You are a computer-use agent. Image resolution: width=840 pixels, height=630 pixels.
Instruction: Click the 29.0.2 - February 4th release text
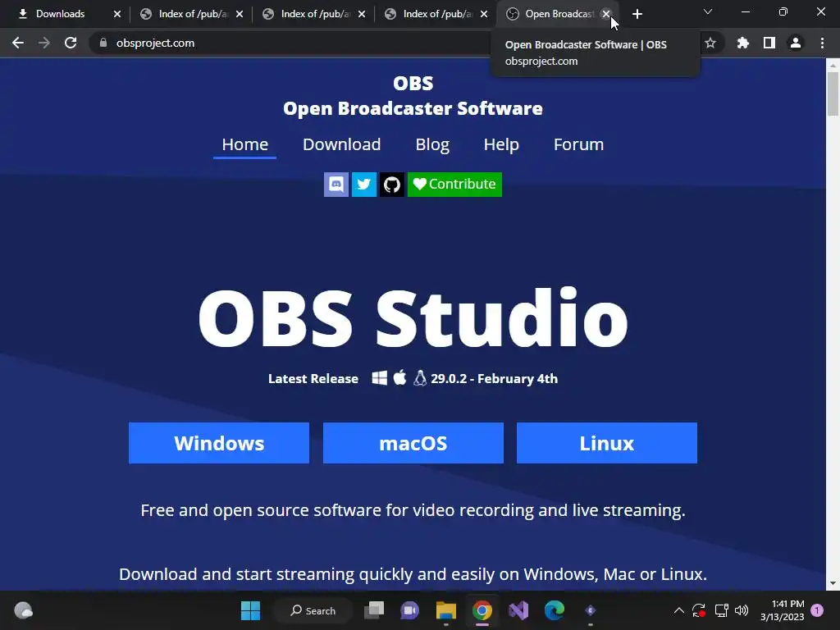tap(494, 379)
